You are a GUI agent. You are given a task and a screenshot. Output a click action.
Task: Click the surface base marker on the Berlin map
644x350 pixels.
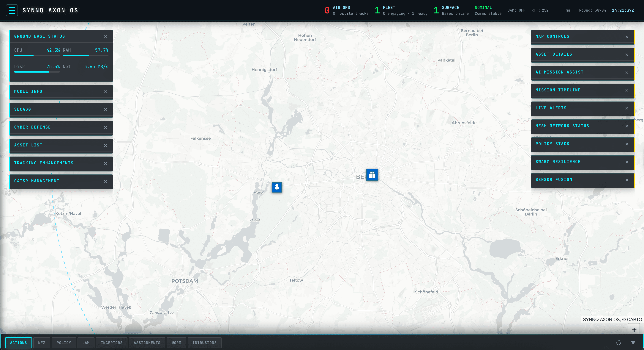click(372, 175)
